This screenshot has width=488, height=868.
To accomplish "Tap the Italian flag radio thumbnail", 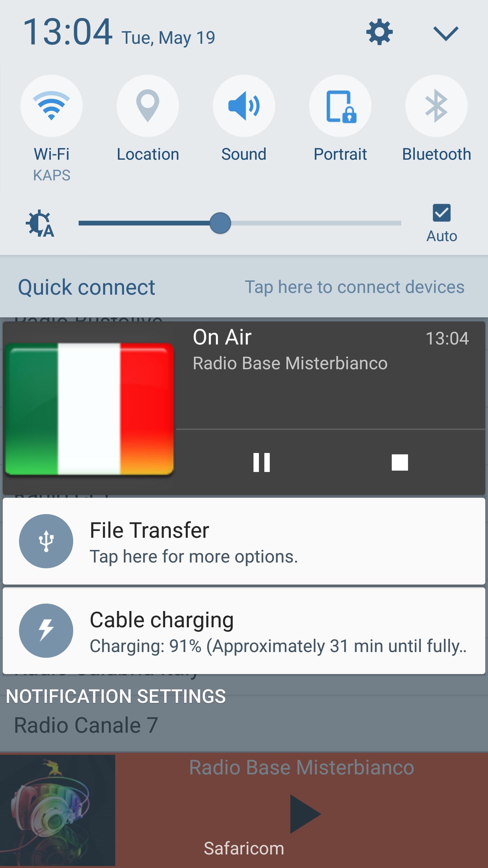I will [89, 409].
